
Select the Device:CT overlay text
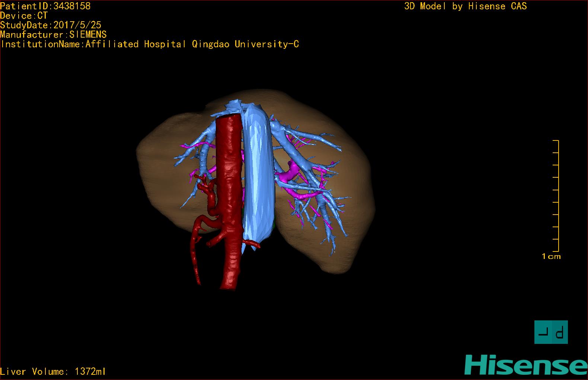[24, 16]
